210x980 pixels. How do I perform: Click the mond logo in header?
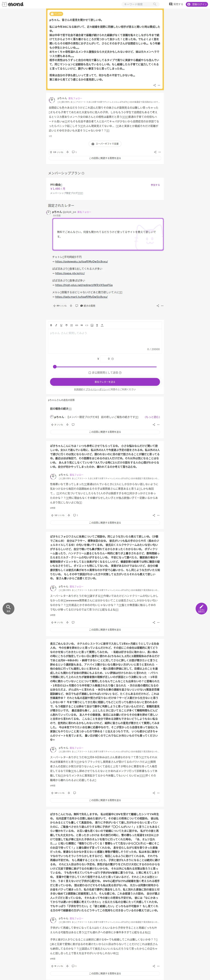tap(13, 4)
